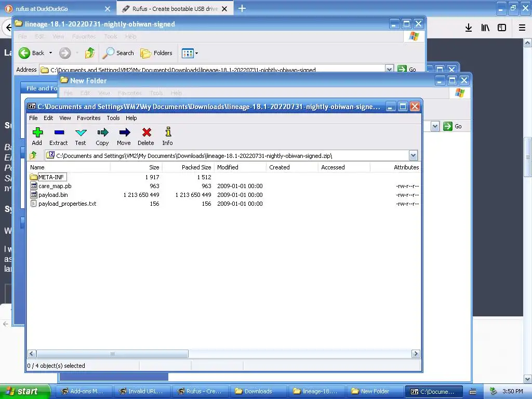Choose the Move icon in 7-Zip toolbar
Image resolution: width=532 pixels, height=399 pixels.
124,137
